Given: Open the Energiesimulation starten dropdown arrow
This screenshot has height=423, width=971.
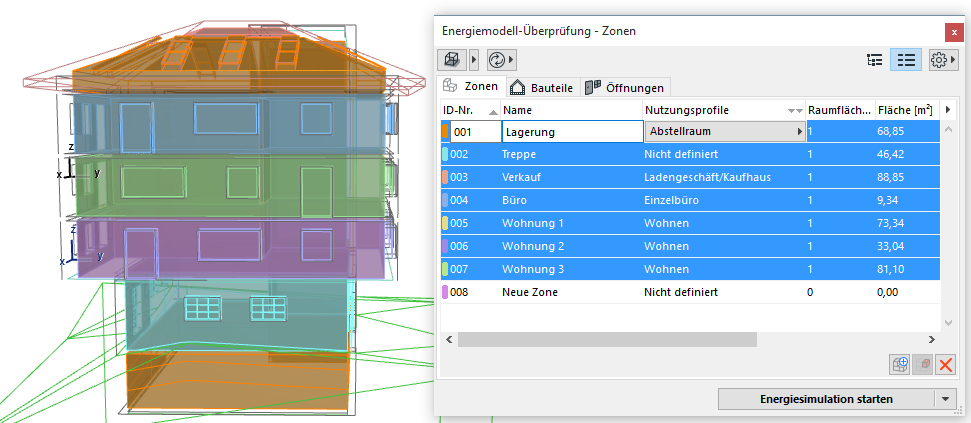Looking at the screenshot, I should [945, 399].
